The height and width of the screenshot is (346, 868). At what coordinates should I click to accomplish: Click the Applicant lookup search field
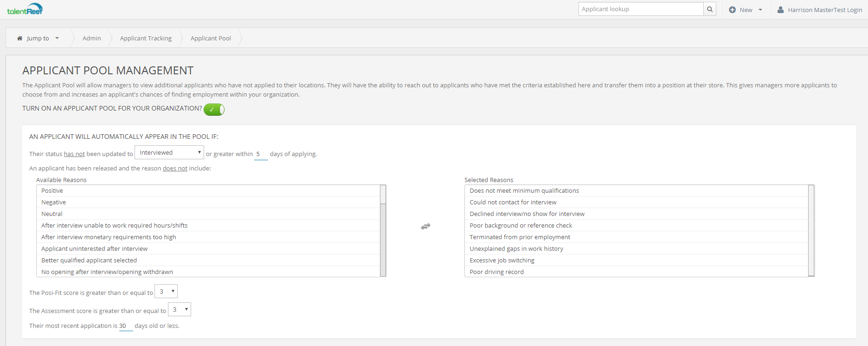641,9
